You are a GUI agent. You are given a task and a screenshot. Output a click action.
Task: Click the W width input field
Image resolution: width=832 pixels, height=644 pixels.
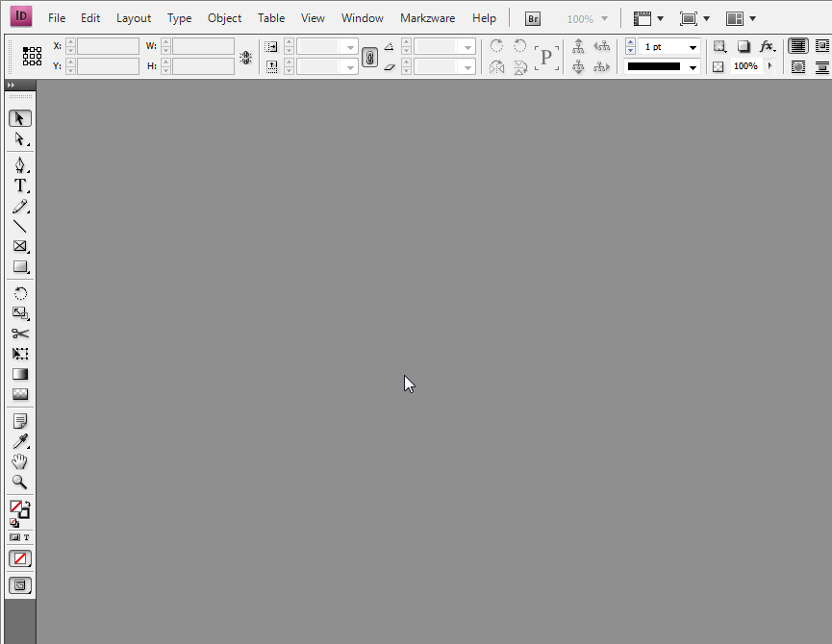pos(203,46)
